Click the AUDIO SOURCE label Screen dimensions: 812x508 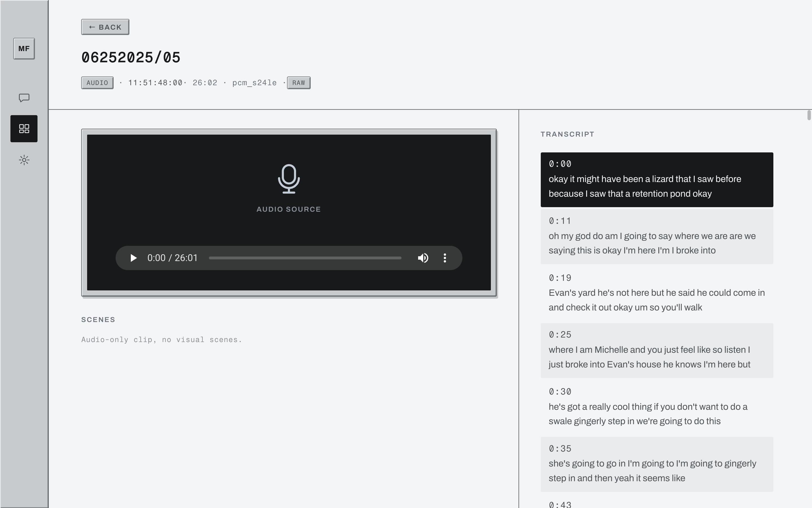point(289,209)
